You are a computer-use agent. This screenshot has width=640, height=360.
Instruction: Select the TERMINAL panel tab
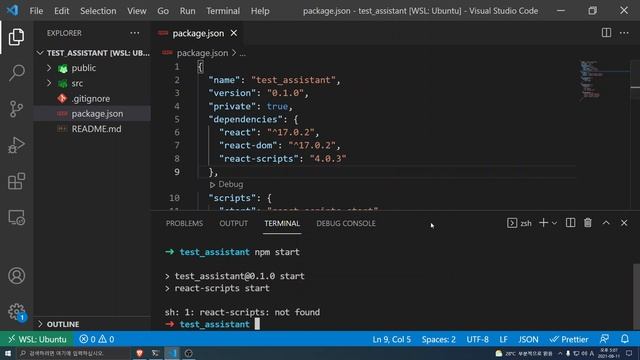coord(282,223)
